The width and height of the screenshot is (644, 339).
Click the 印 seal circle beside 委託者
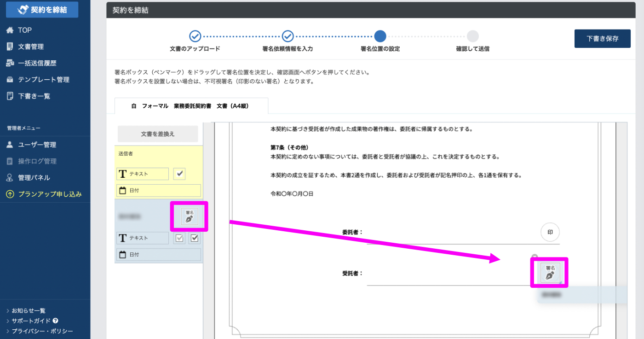[x=550, y=233]
